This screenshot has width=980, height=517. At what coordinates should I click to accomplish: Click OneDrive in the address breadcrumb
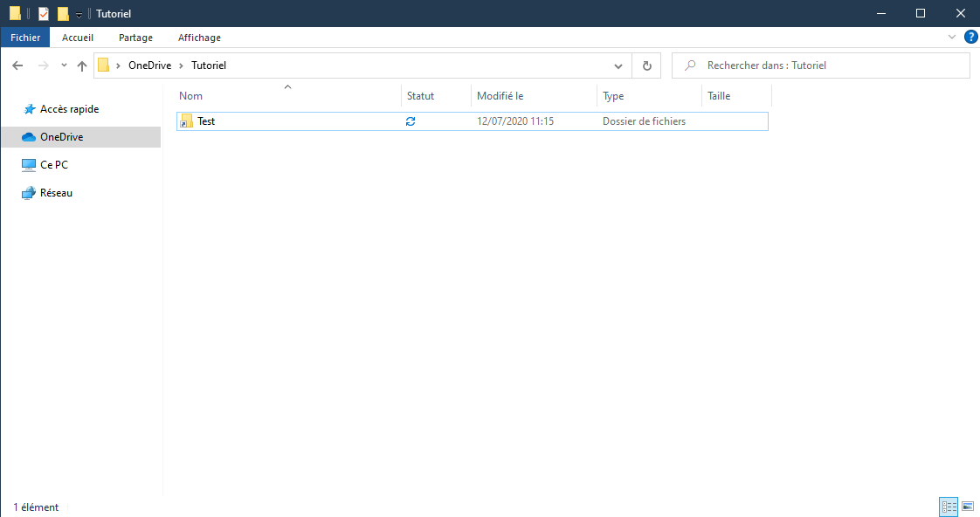(149, 65)
